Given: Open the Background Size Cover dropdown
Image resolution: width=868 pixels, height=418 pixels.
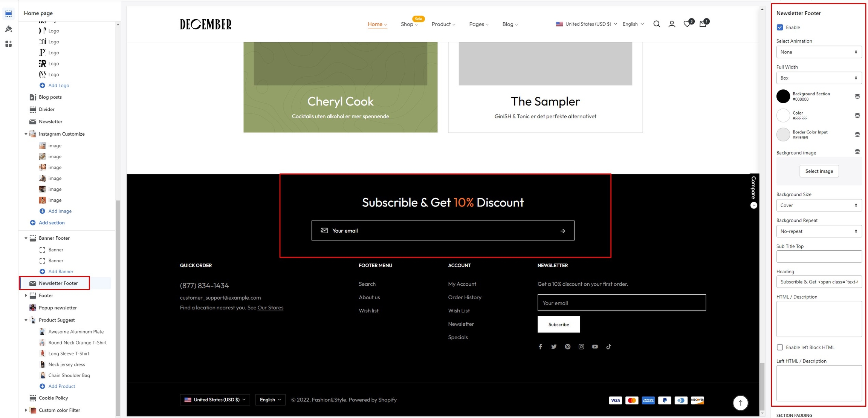Looking at the screenshot, I should pos(819,205).
